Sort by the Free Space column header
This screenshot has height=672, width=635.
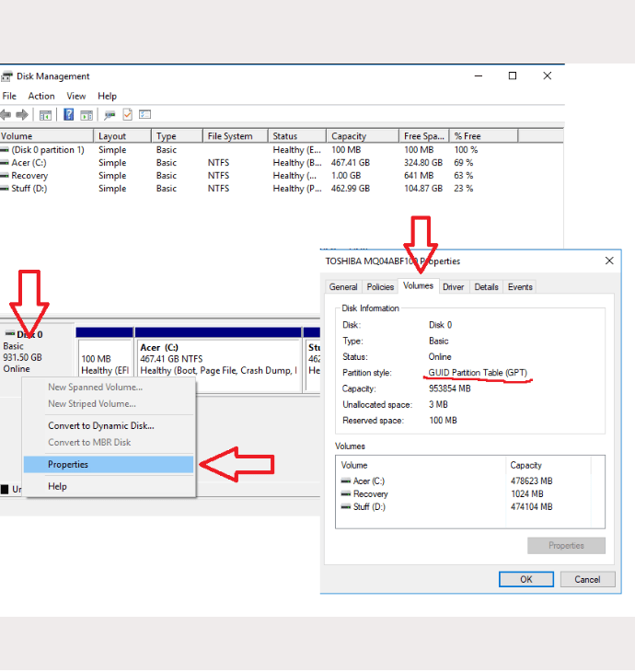click(423, 136)
